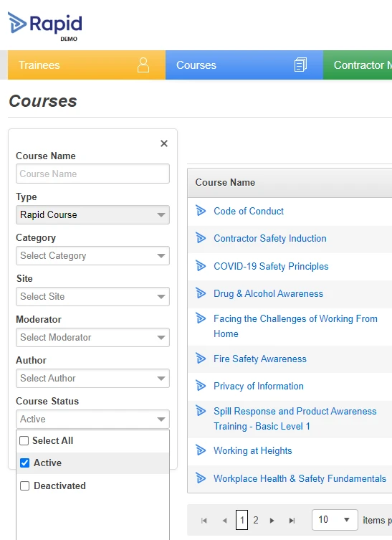Viewport: 392px width, 540px height.
Task: Click the Rapid logo in header
Action: (45, 26)
